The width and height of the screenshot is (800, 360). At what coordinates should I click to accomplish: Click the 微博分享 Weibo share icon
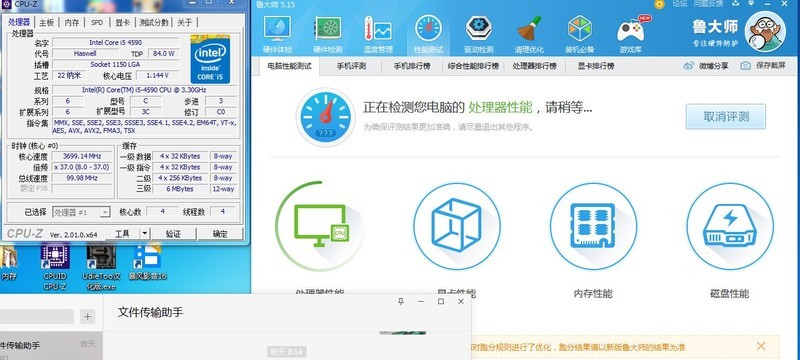[x=689, y=66]
